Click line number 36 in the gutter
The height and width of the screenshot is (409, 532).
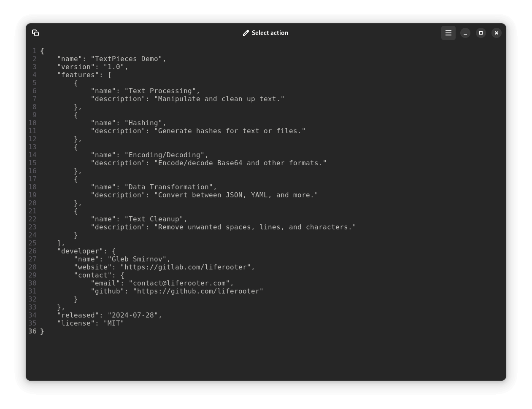coord(32,331)
